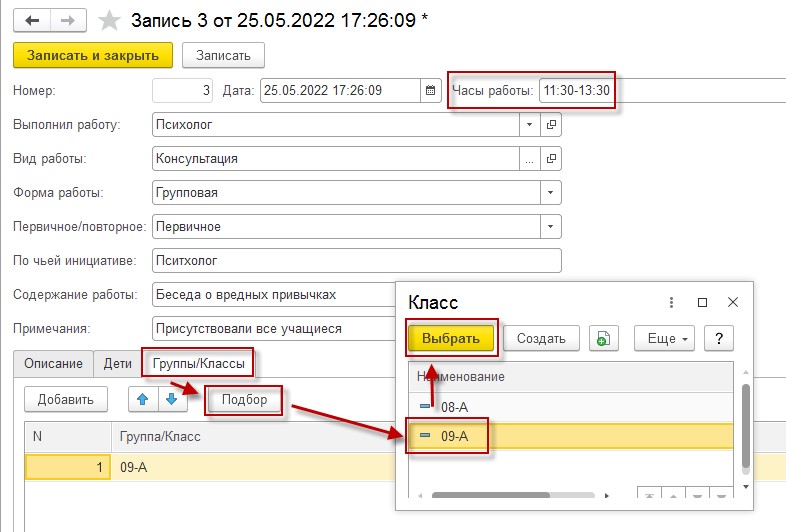Click the Содержание работы field
Screen dimensions: 786x532
coord(274,295)
